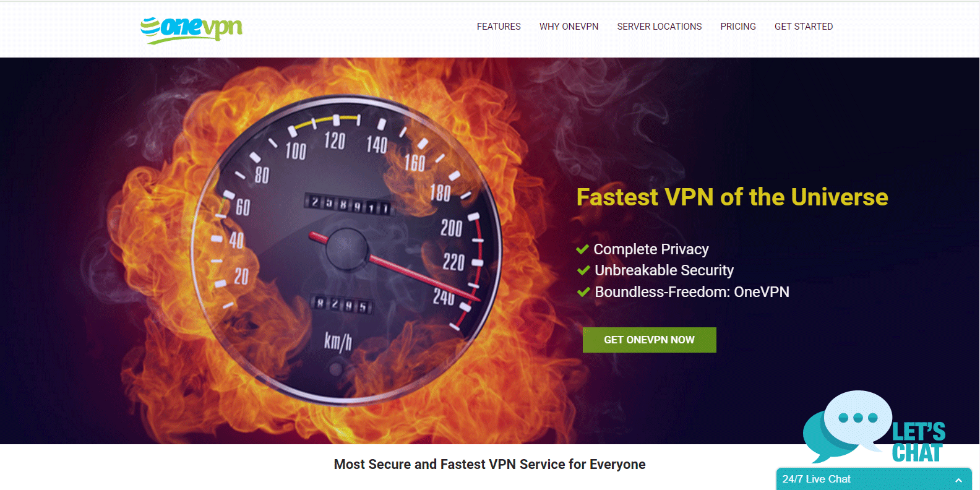View the Pricing page

click(738, 27)
